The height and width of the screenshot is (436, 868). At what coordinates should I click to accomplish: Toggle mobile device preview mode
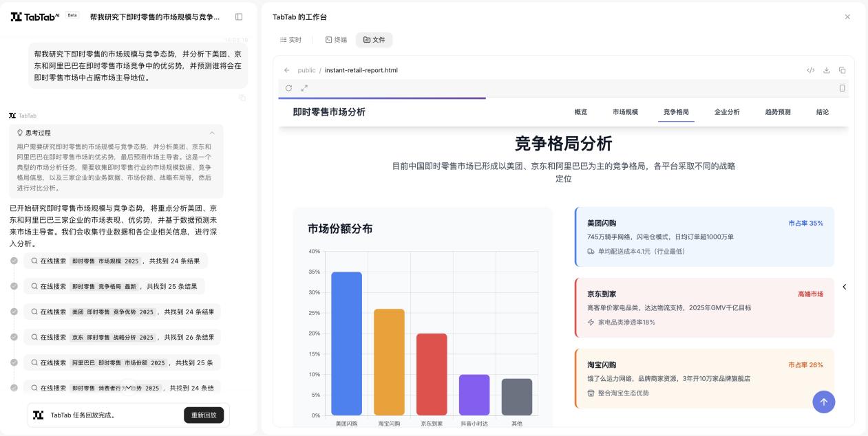point(842,88)
